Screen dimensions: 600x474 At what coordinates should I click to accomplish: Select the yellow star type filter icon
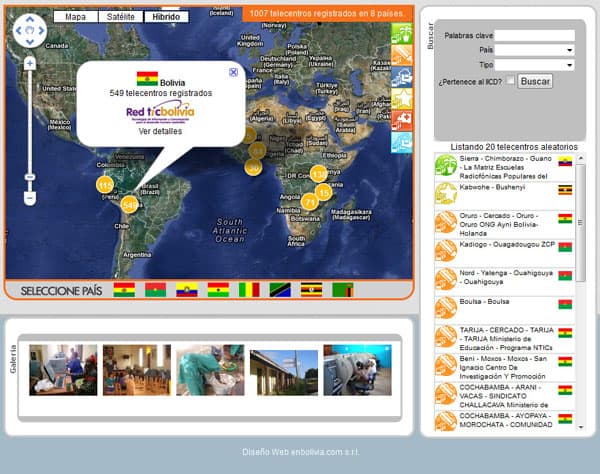coord(401,99)
